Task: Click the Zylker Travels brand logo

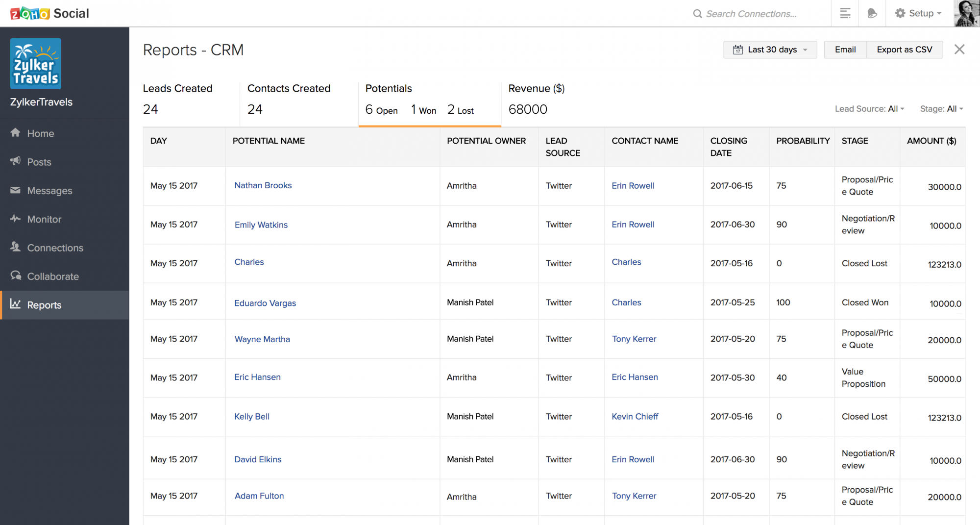Action: [x=36, y=64]
